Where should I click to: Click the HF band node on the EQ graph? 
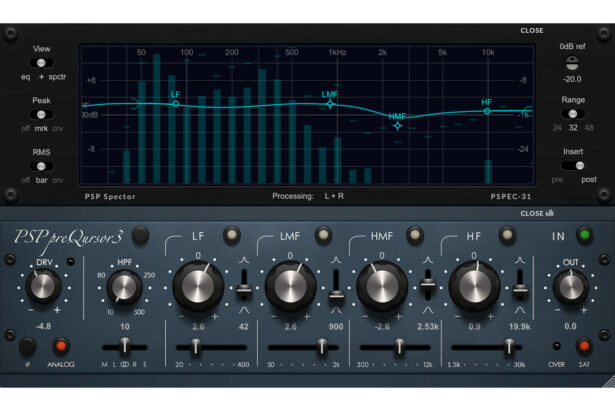(487, 111)
